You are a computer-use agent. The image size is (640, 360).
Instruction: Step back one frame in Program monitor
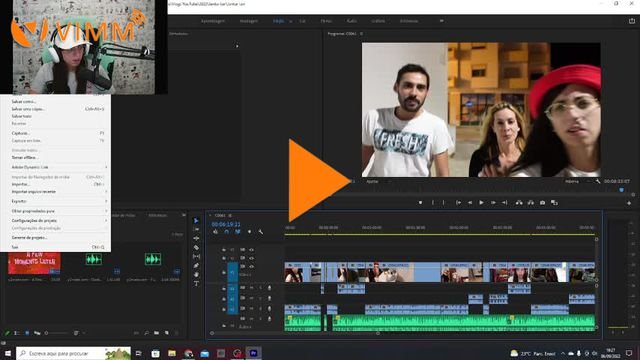click(x=470, y=202)
